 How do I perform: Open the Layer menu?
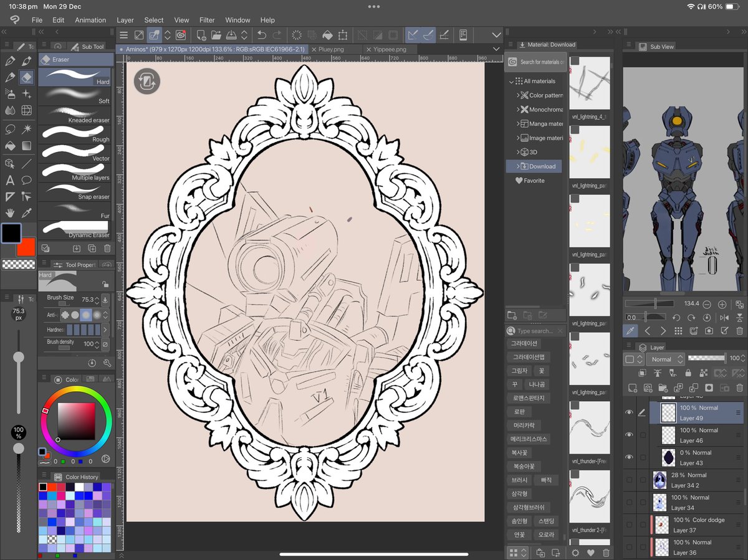coord(125,20)
